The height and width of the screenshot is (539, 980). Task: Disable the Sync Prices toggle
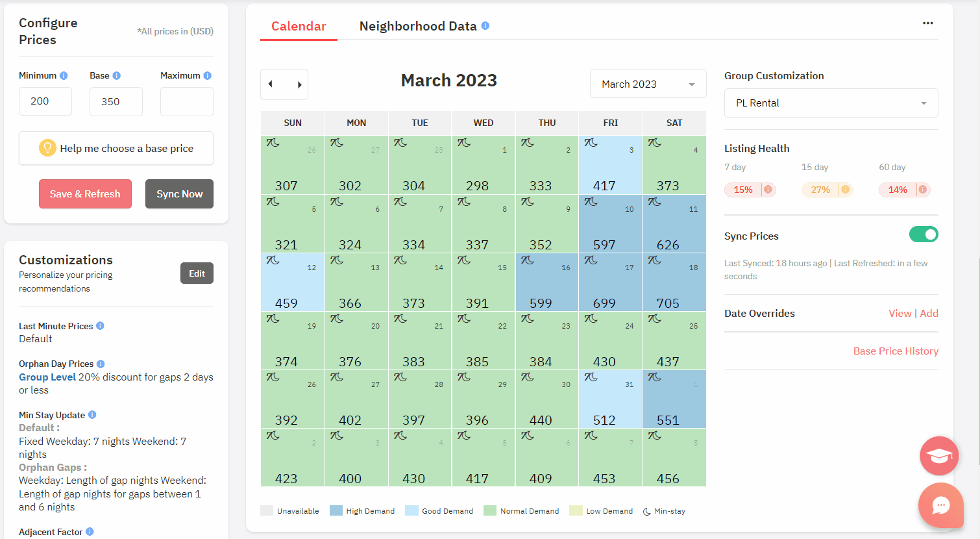924,234
